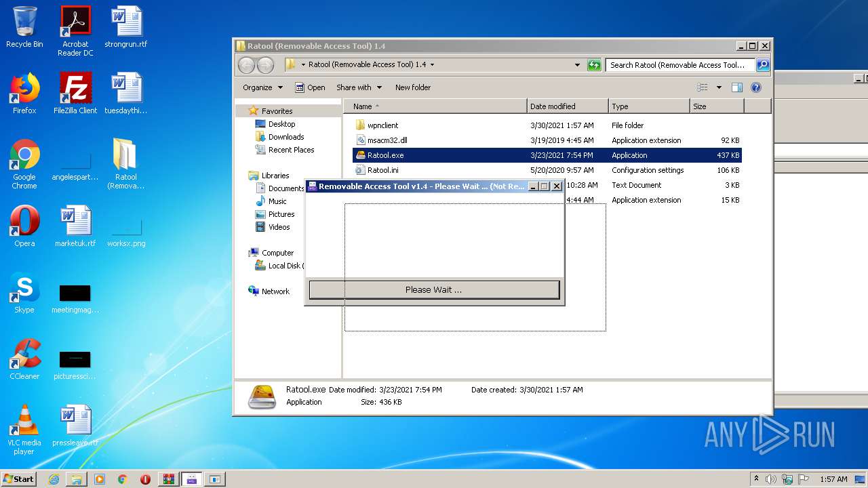
Task: Open the Share with dropdown
Action: pos(359,87)
